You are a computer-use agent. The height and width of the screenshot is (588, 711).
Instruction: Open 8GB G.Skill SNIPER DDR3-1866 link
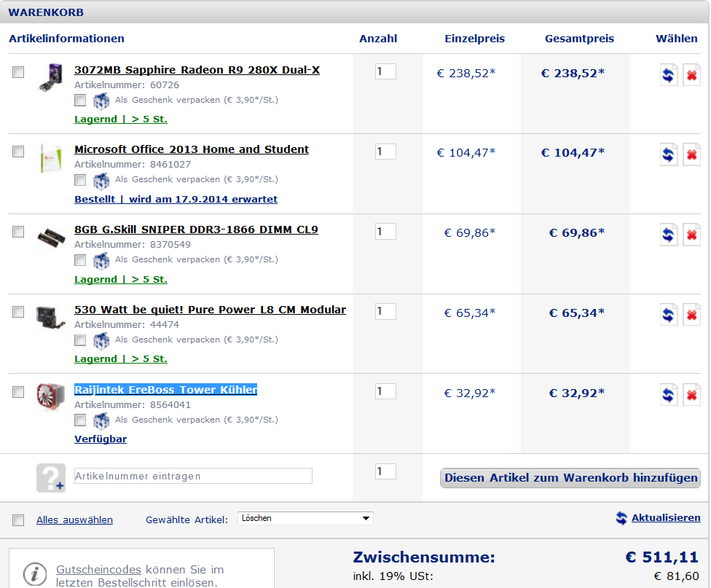coord(196,230)
